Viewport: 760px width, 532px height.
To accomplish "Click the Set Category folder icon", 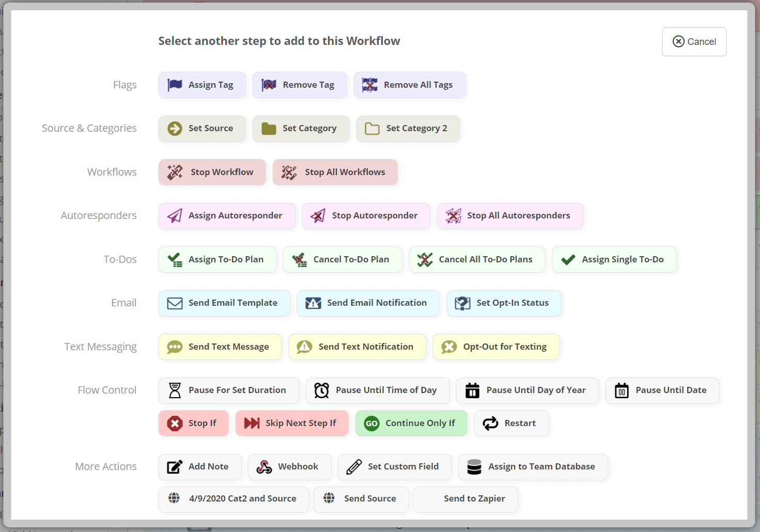I will point(269,128).
